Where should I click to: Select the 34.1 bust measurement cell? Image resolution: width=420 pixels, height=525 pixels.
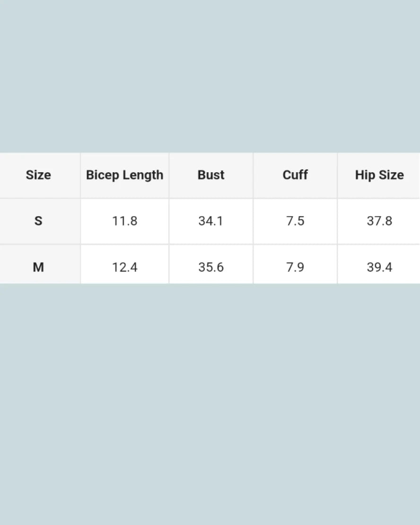[211, 221]
